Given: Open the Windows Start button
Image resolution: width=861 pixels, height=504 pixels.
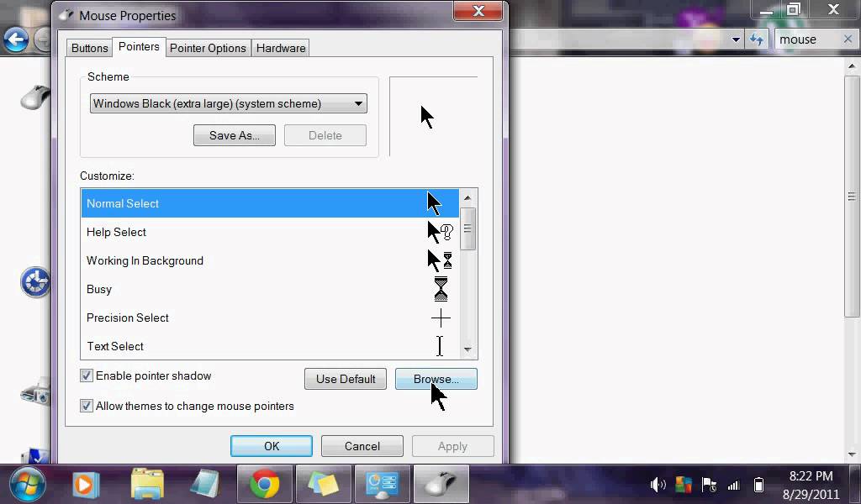Looking at the screenshot, I should coord(26,486).
